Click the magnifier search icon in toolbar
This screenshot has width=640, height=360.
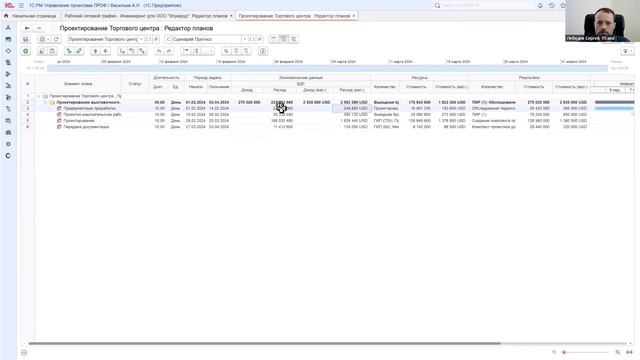coord(226,51)
